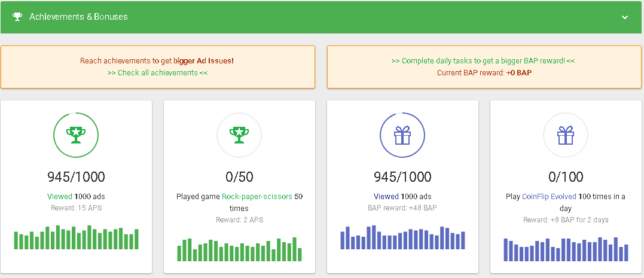Click the gift icon above 0/100
644x278 pixels.
tap(566, 135)
